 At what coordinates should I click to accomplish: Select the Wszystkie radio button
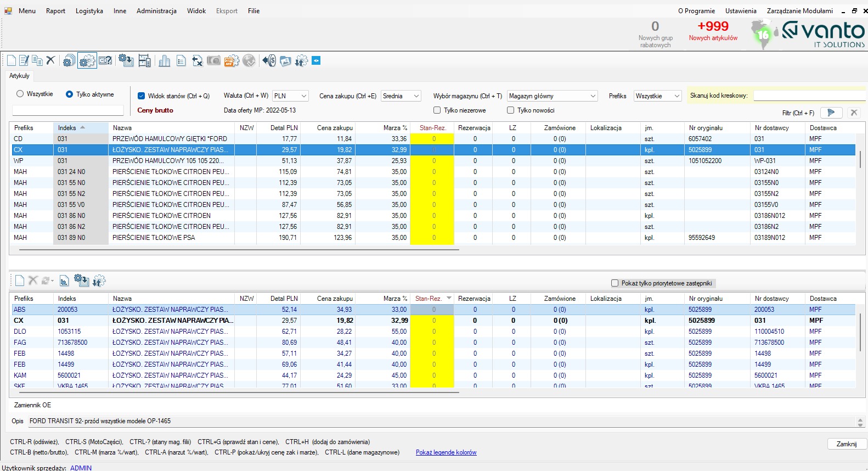tap(20, 94)
